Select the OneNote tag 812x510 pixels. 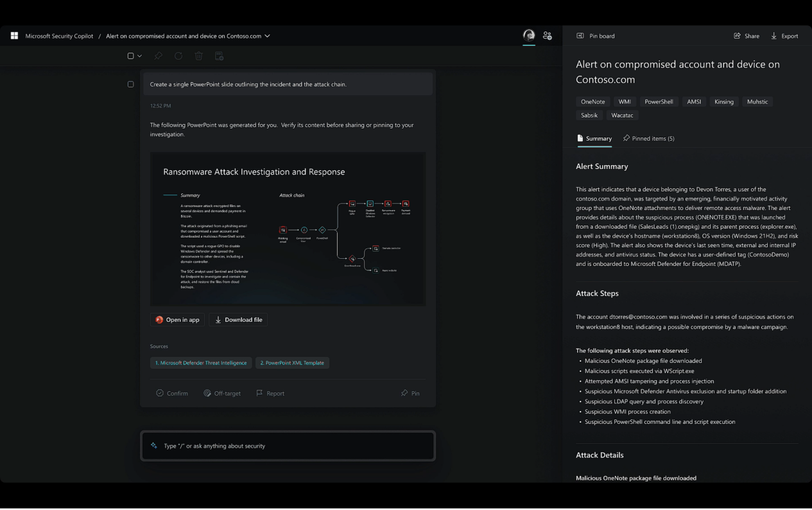[x=592, y=101]
